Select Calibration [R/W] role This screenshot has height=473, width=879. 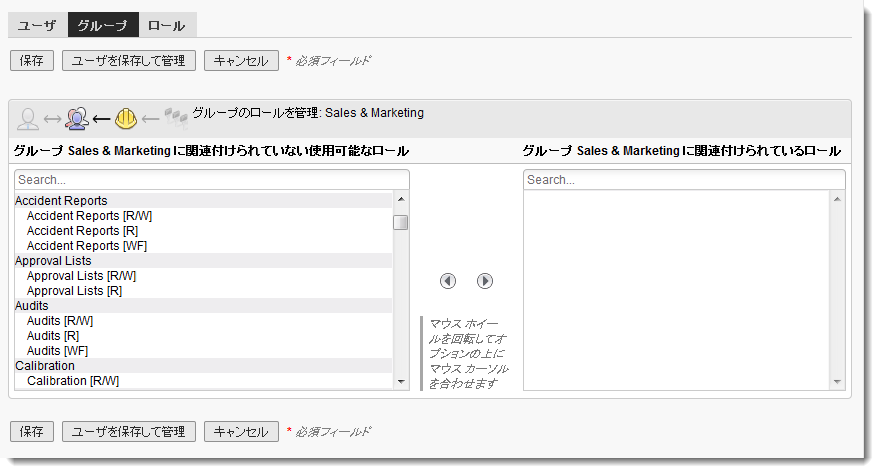click(203, 381)
